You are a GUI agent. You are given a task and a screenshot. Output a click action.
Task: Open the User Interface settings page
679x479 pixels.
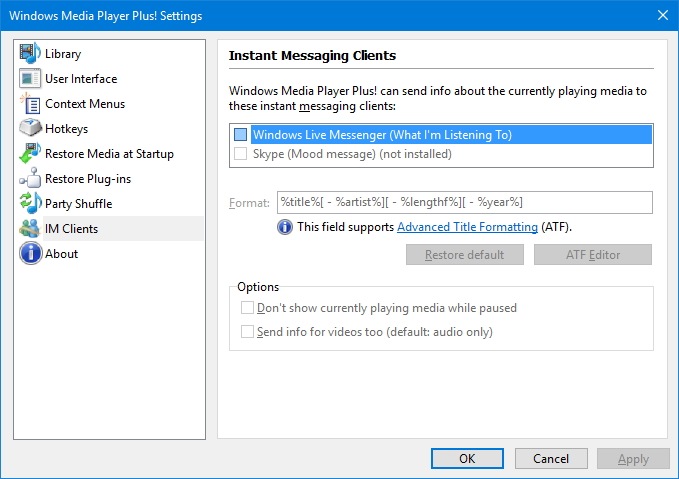tap(81, 79)
